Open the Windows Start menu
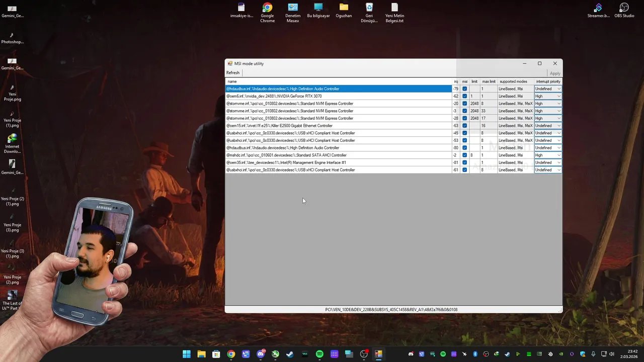This screenshot has height=362, width=644. (x=187, y=354)
